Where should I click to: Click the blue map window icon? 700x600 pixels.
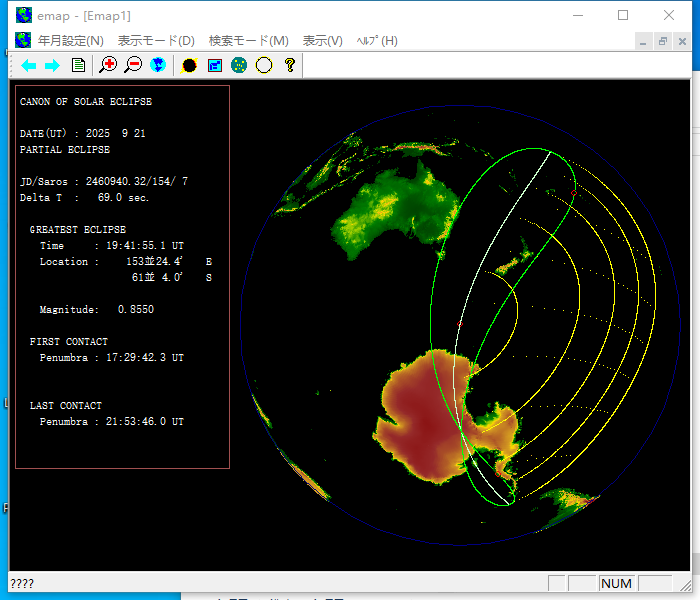pyautogui.click(x=215, y=65)
